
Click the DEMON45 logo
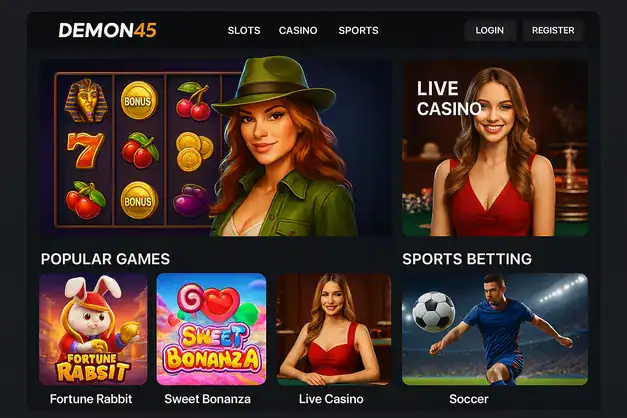[x=108, y=30]
